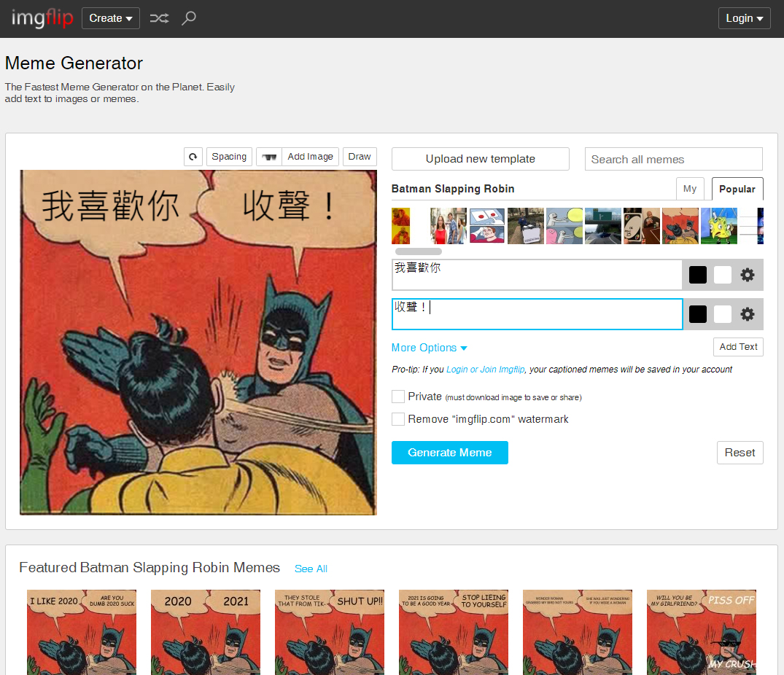Click Generate Meme
Screen dimensions: 784x675
pos(450,453)
